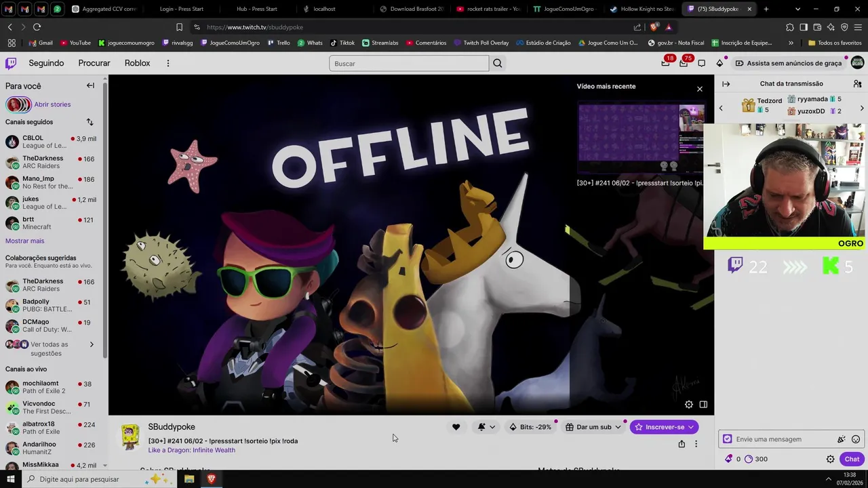
Task: Collapse the chat panel arrow
Action: pos(726,84)
